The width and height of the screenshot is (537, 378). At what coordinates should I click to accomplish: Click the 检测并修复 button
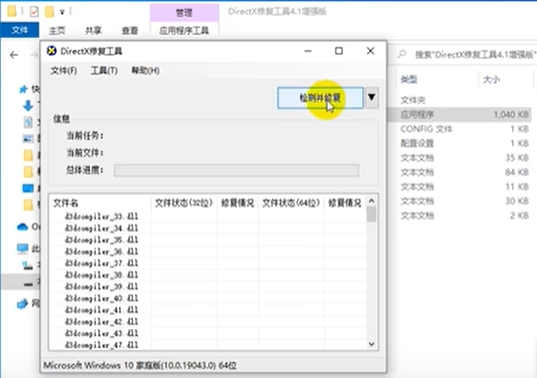(x=320, y=98)
